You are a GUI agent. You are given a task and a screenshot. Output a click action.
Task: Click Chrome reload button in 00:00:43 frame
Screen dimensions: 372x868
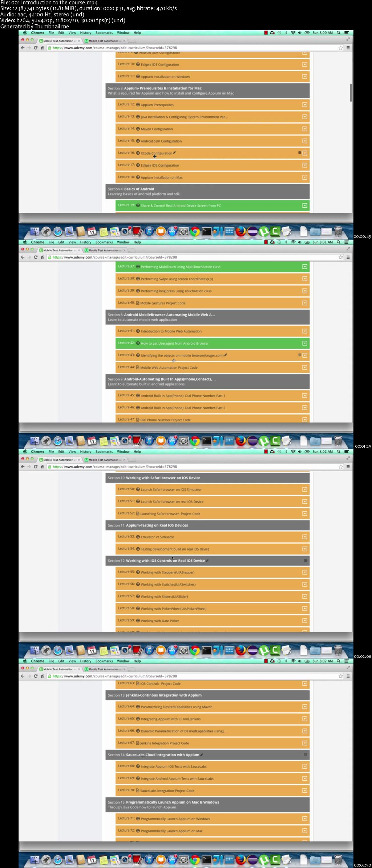coord(36,48)
